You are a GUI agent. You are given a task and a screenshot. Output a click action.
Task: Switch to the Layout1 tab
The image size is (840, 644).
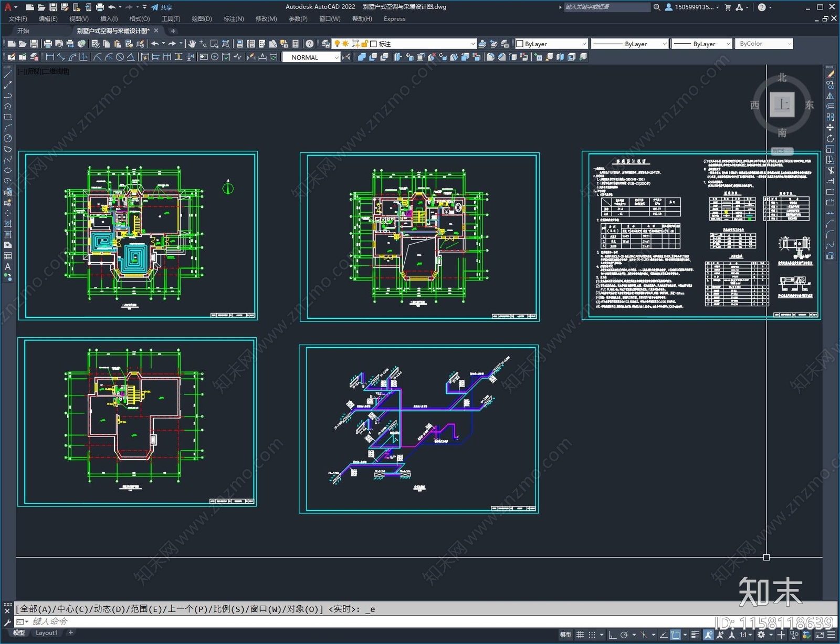point(46,632)
